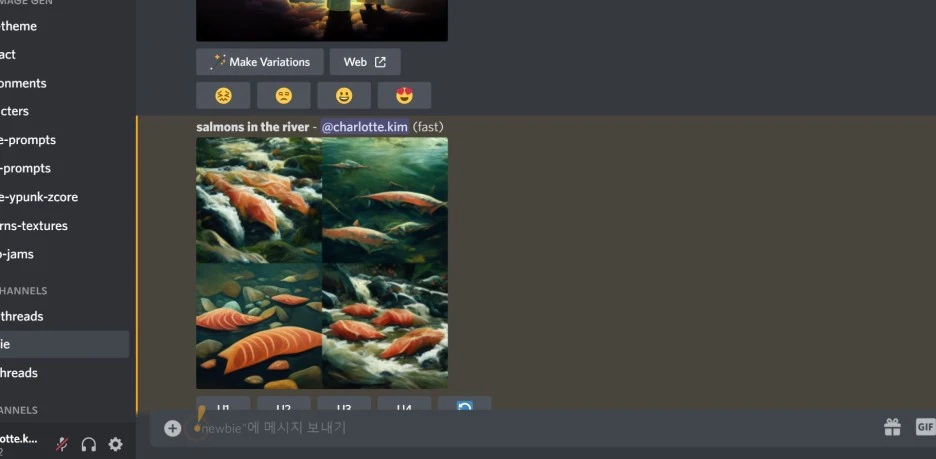Screen dimensions: 936x459
Task: Open the salmon river top-left image
Action: point(258,200)
